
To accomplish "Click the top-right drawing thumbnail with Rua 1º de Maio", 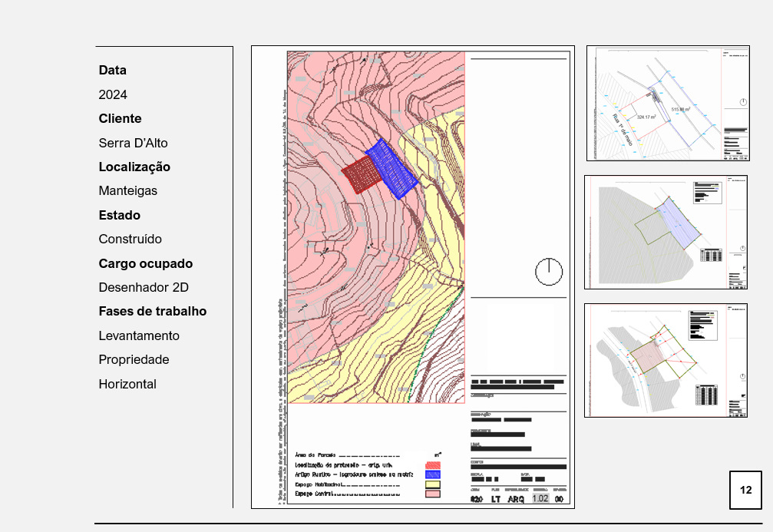I will [x=668, y=103].
